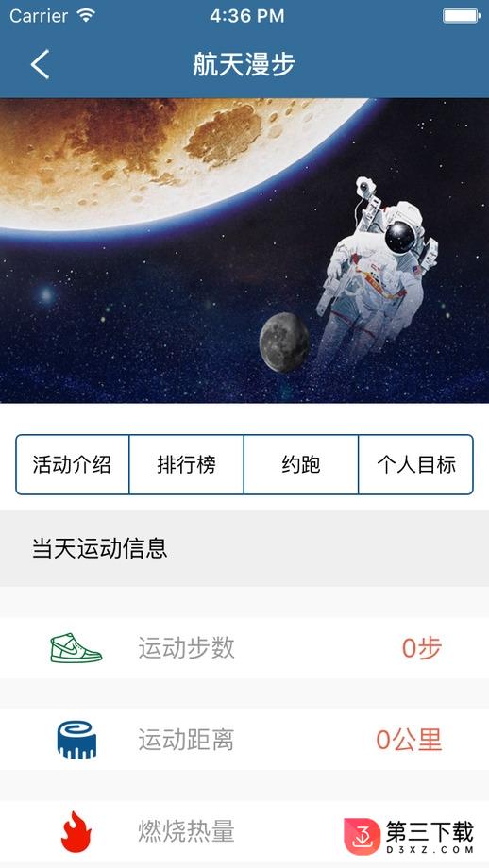The width and height of the screenshot is (489, 868).
Task: Tap the Wi-Fi status icon
Action: (x=86, y=16)
